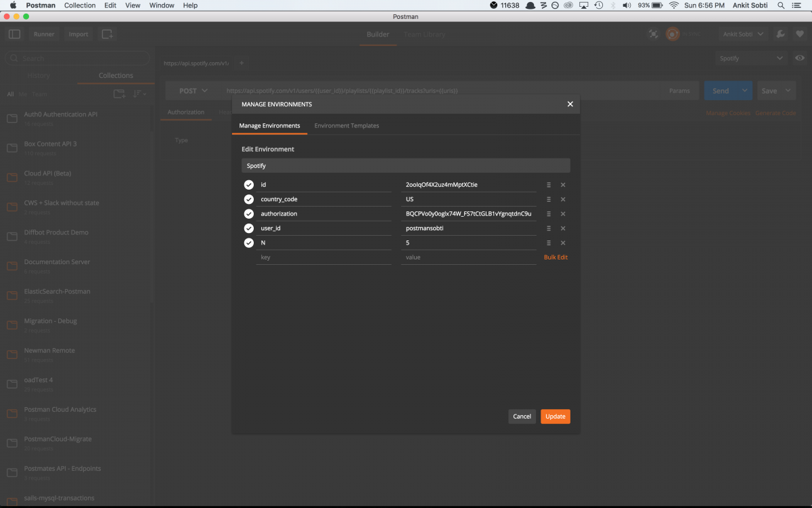The width and height of the screenshot is (812, 508).
Task: Toggle the N variable checkmark
Action: [x=248, y=243]
